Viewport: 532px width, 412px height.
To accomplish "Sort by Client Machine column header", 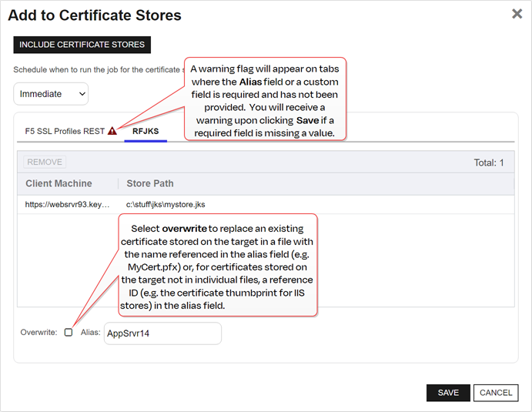I will point(59,183).
